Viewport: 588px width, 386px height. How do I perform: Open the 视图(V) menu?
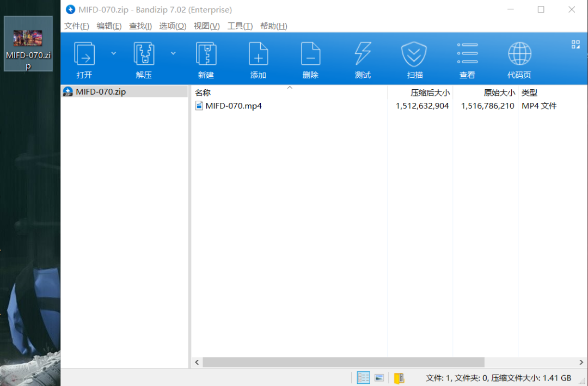[x=207, y=26]
